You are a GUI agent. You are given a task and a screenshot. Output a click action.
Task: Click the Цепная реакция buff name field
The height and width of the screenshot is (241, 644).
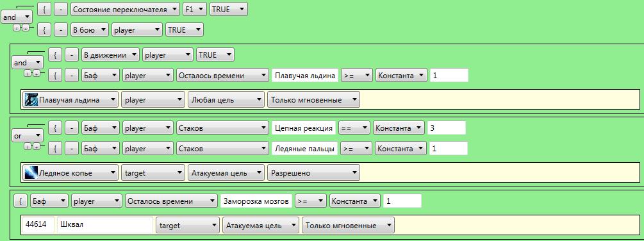(x=304, y=128)
